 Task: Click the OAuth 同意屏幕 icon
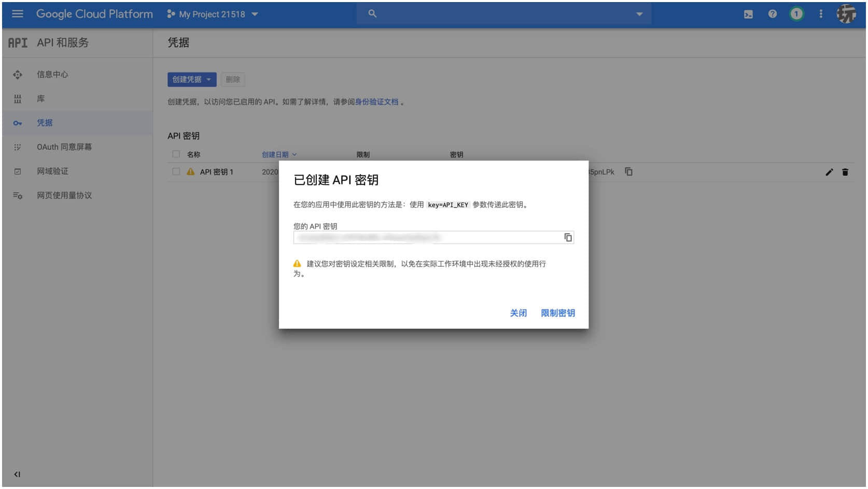[x=18, y=147]
